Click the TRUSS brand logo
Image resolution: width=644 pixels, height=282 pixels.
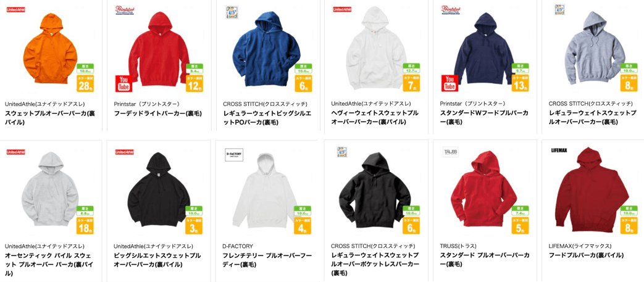(x=448, y=152)
